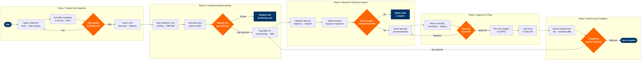This screenshot has height=61, width=644.
Task: Click the Data quality threshold met? diamond
Action: click(93, 25)
